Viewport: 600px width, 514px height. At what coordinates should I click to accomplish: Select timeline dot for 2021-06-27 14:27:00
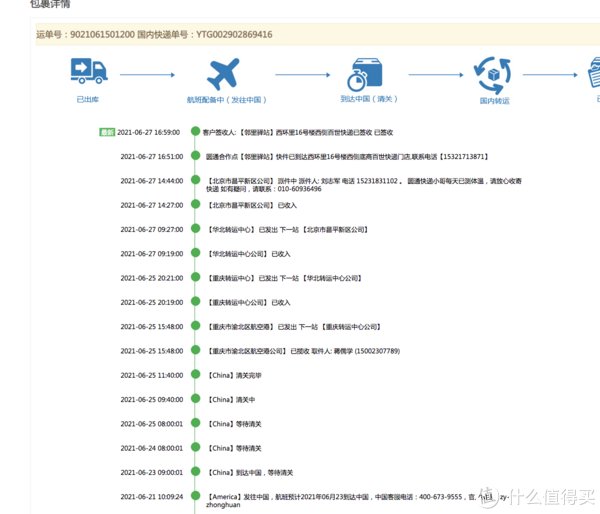click(196, 204)
